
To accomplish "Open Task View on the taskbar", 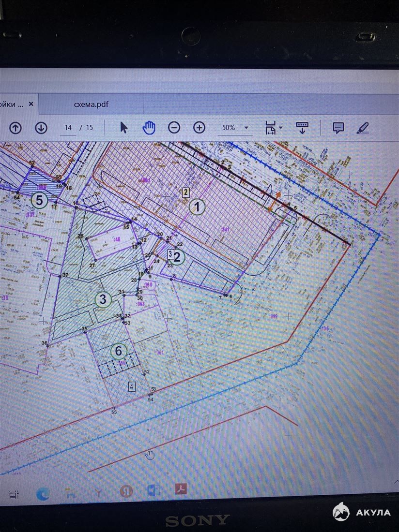I will 14,494.
